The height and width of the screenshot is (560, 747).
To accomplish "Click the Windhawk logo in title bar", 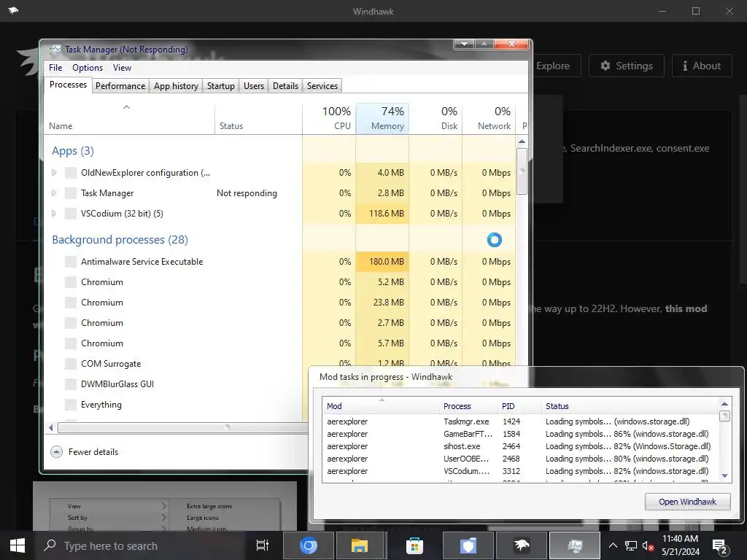I will coord(13,10).
